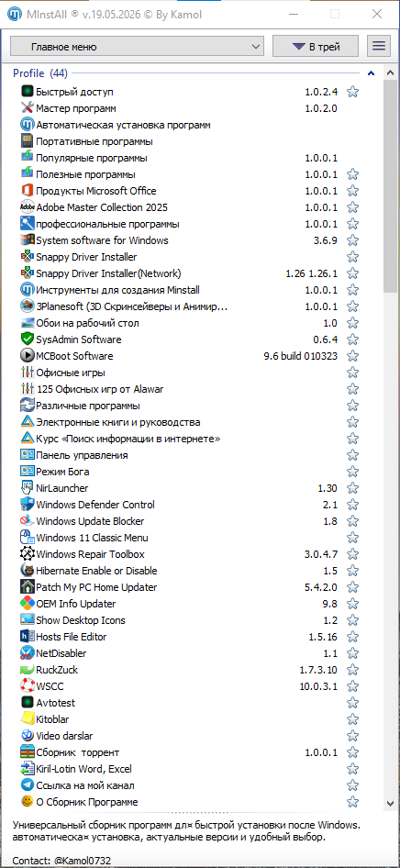Collapse the Profile group with the chevron
Viewport: 400px width, 868px height.
tap(371, 73)
